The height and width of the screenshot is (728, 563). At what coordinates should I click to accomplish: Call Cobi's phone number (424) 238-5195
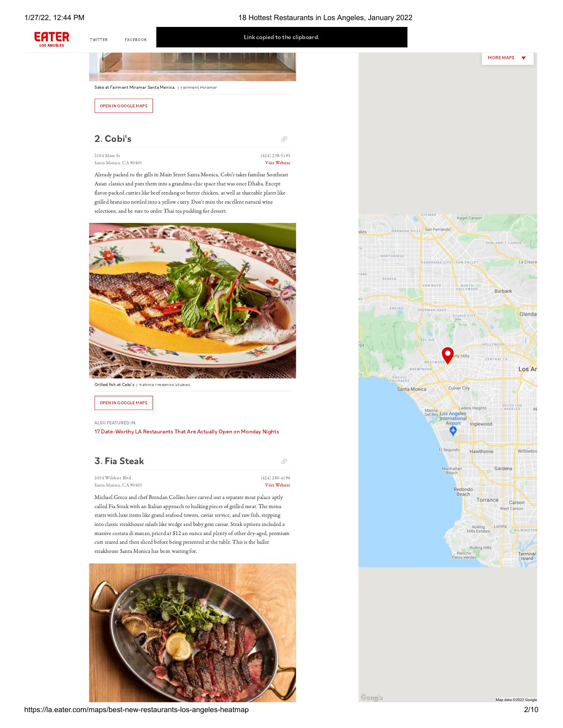click(x=275, y=156)
